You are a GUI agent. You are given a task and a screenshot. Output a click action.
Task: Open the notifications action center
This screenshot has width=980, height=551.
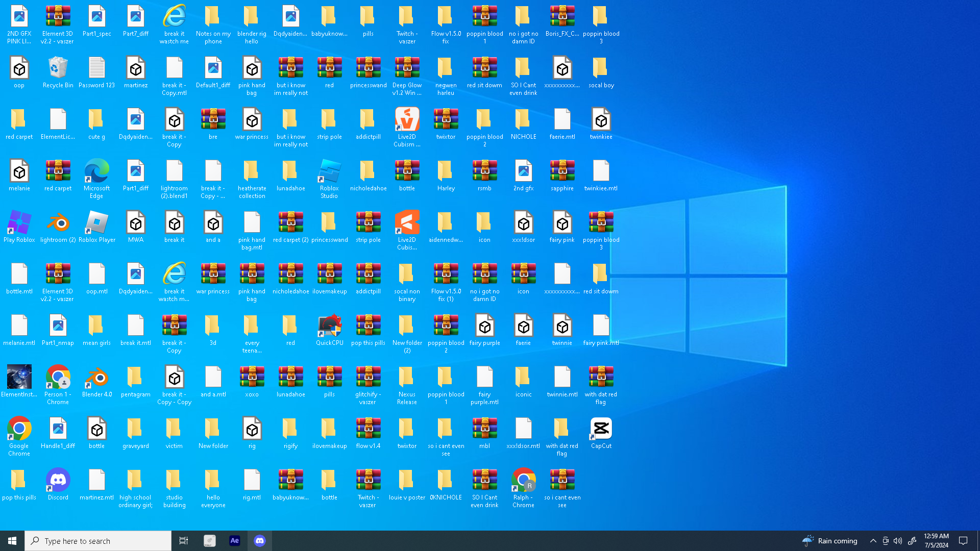(964, 541)
